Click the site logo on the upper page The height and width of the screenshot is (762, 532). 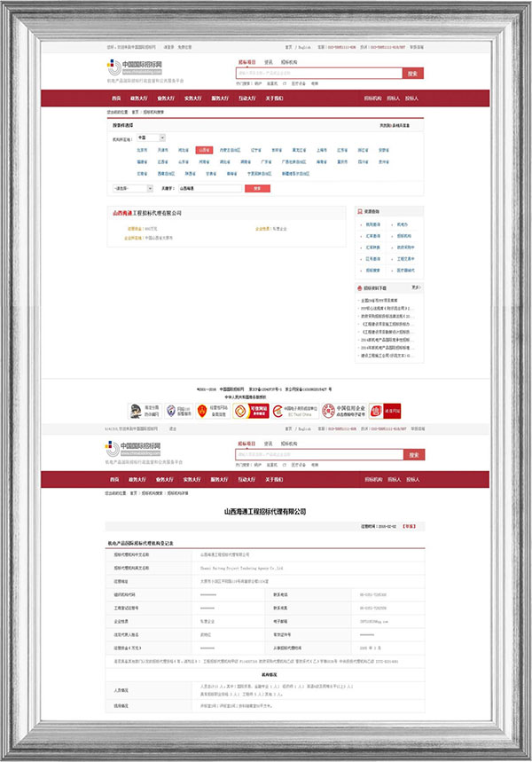point(134,66)
